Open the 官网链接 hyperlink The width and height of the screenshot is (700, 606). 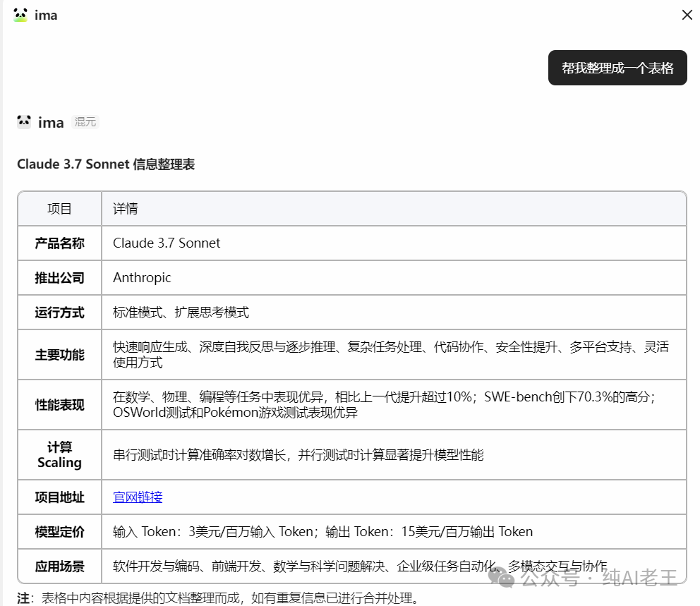138,497
